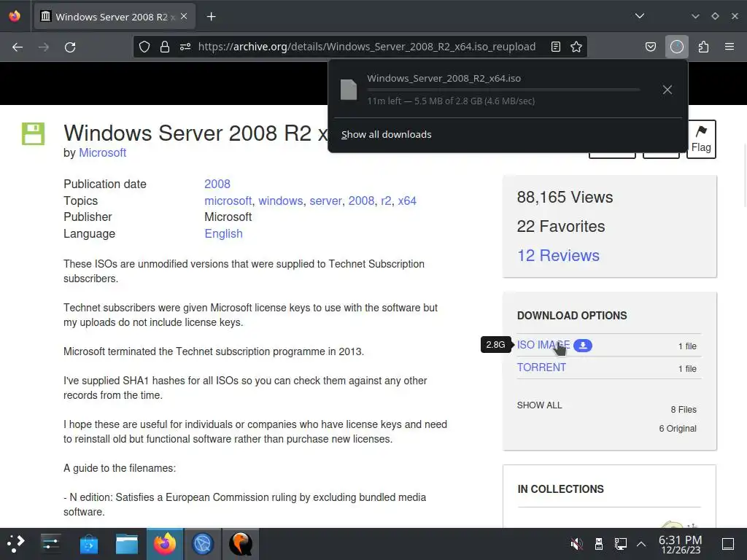The height and width of the screenshot is (560, 747).
Task: Open the network connection tray icon
Action: 621,544
